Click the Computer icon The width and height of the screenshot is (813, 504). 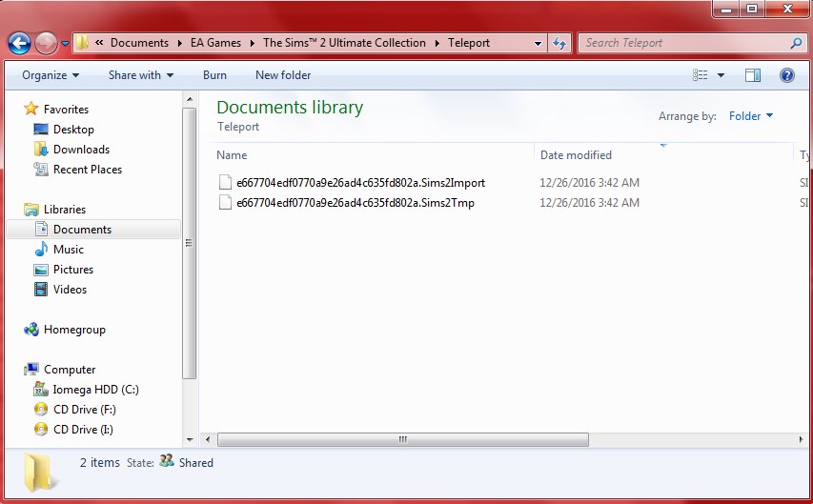(31, 369)
